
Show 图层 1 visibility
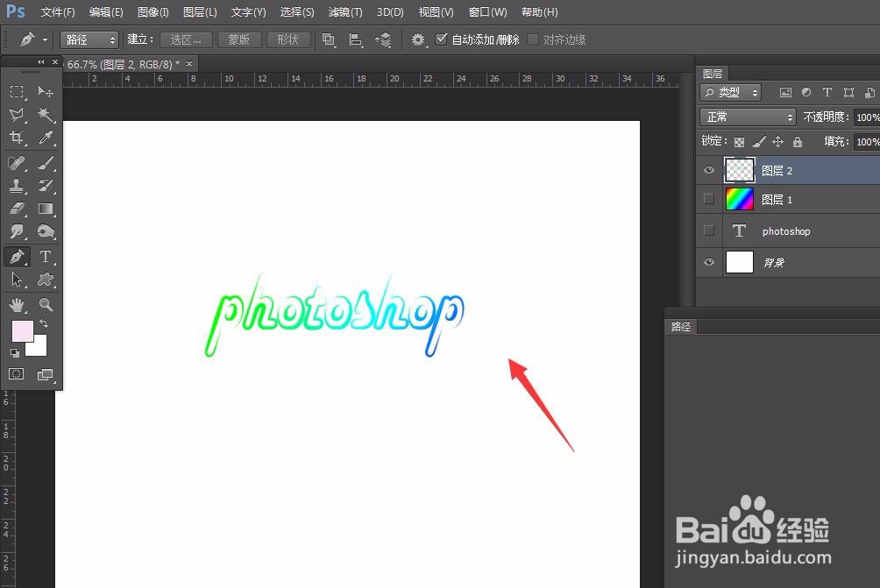coord(709,199)
